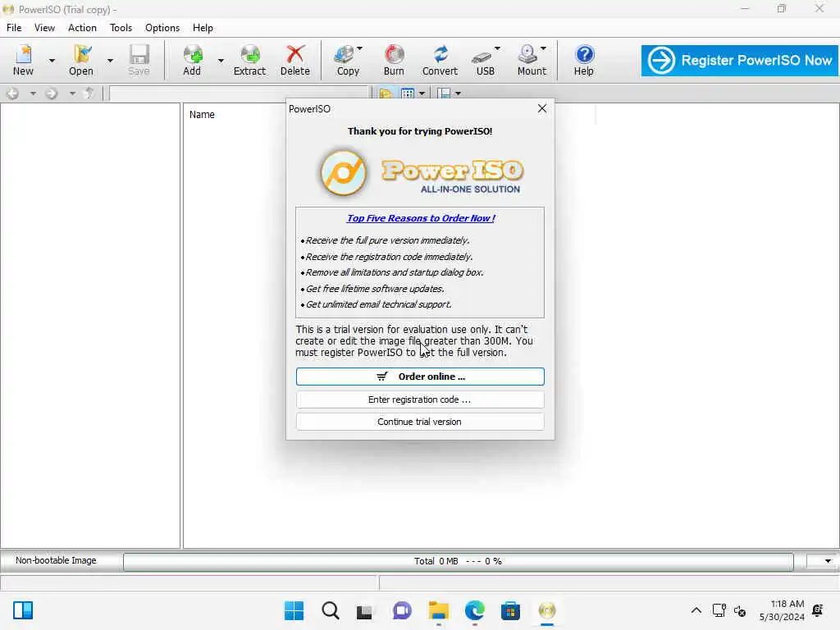Image resolution: width=840 pixels, height=630 pixels.
Task: Close the PowerISO trial dialog
Action: coord(542,109)
